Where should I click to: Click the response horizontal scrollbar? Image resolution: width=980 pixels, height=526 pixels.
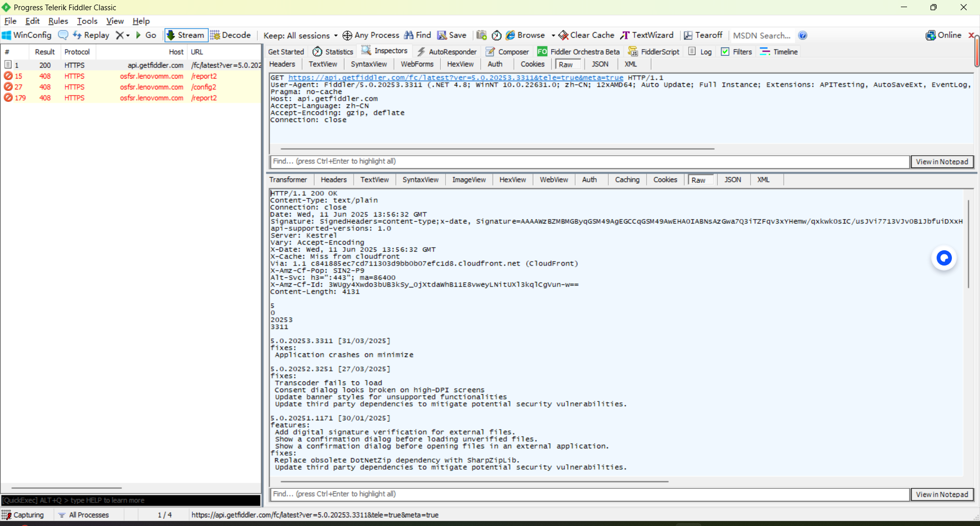tap(475, 482)
